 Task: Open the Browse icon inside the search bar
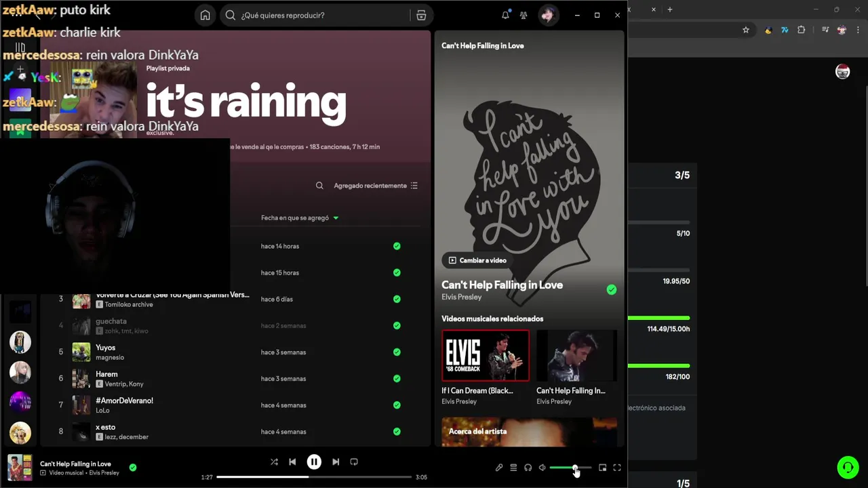point(421,15)
